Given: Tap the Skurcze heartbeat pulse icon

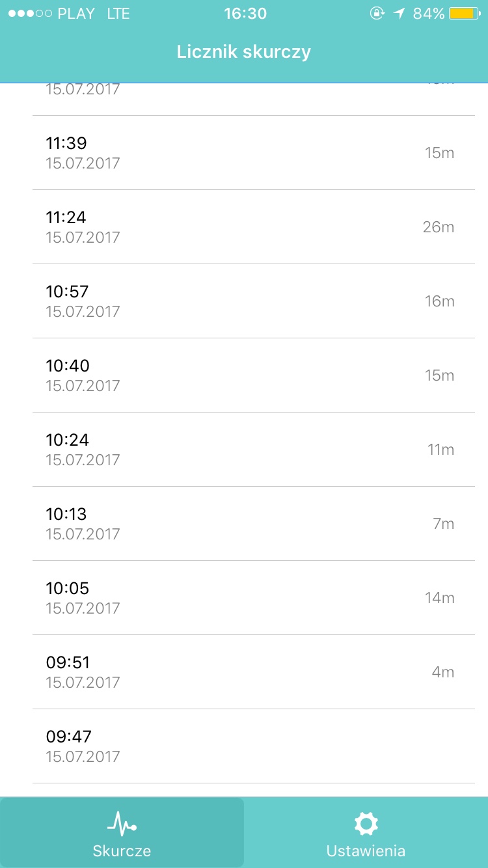Looking at the screenshot, I should tap(122, 824).
